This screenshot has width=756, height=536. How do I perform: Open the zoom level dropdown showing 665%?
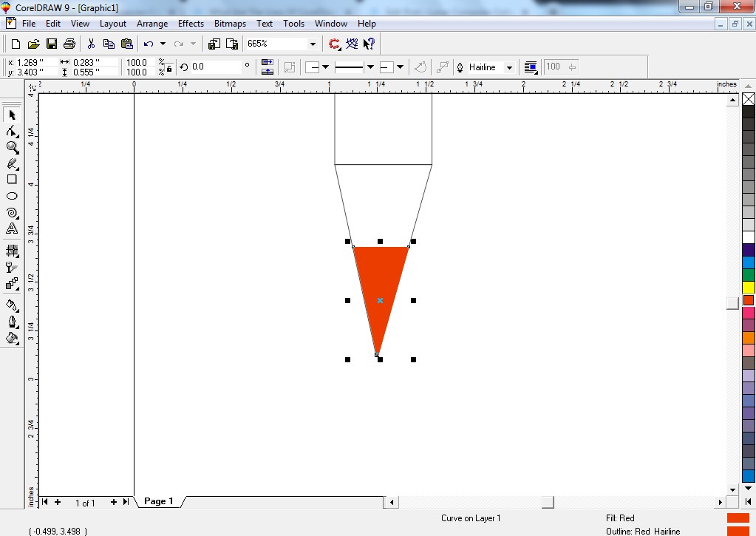click(x=313, y=44)
